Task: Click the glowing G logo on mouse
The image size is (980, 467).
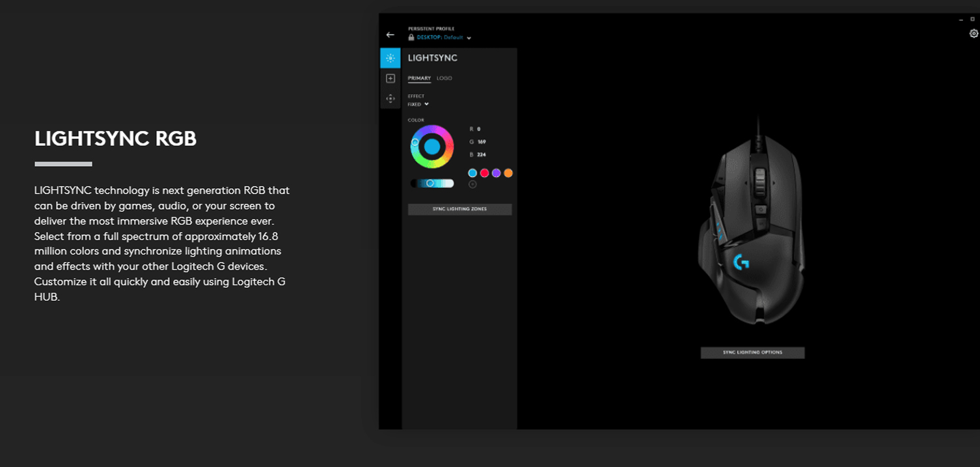Action: click(x=741, y=262)
